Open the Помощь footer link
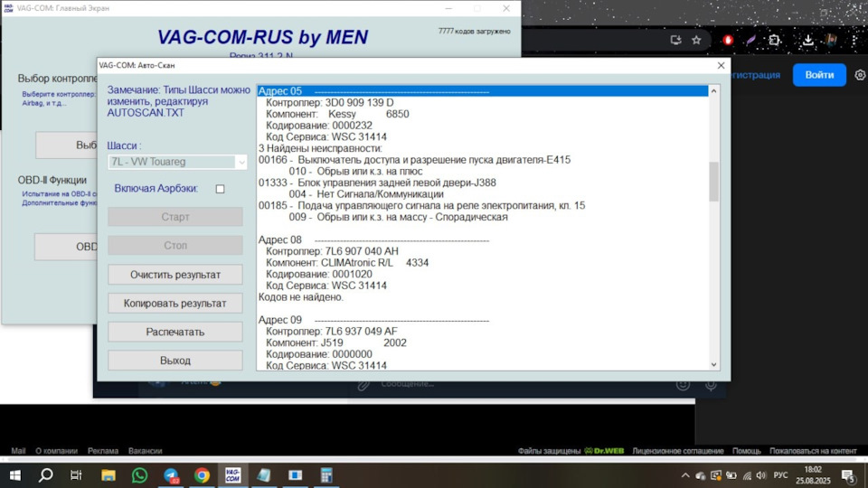868x488 pixels. click(747, 451)
